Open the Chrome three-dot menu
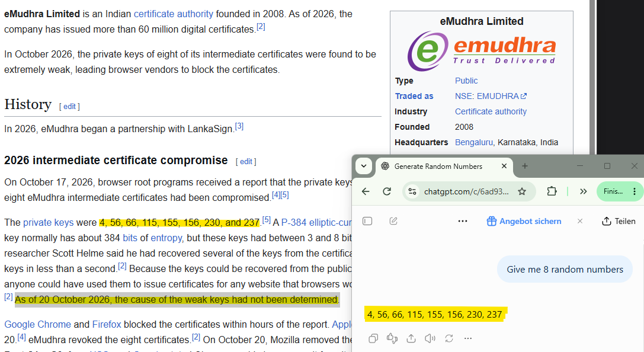Screen dimensions: 644x352 [635, 191]
